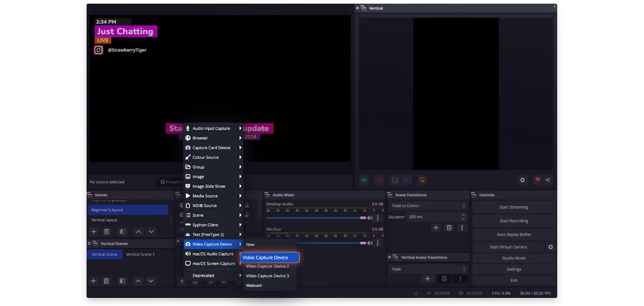644x306 pixels.
Task: Delete selected scene with Scenes trash icon
Action: click(107, 232)
